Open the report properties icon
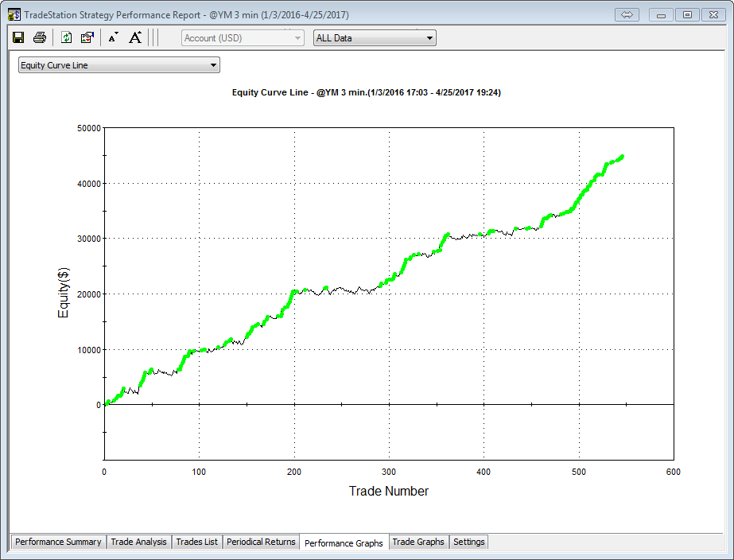 87,37
